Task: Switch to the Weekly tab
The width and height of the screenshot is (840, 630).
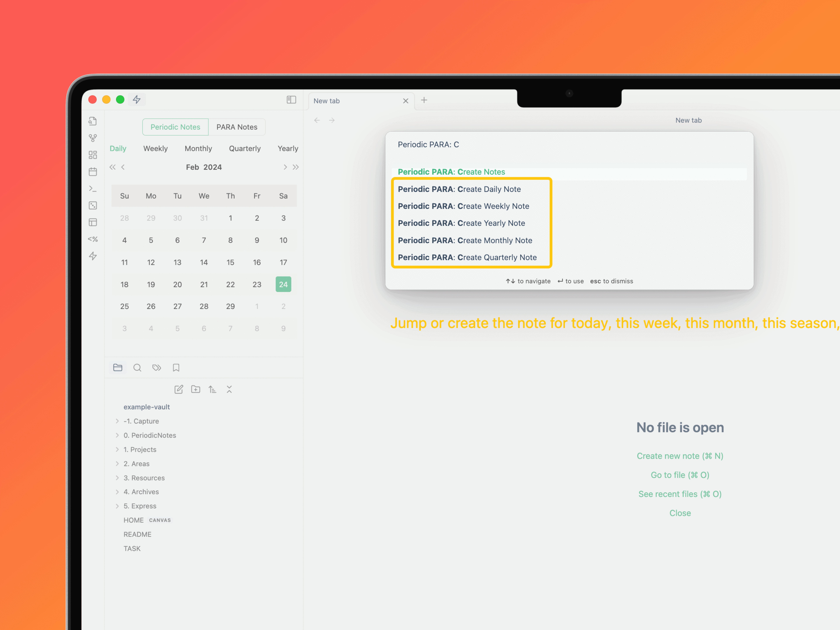Action: [x=155, y=149]
